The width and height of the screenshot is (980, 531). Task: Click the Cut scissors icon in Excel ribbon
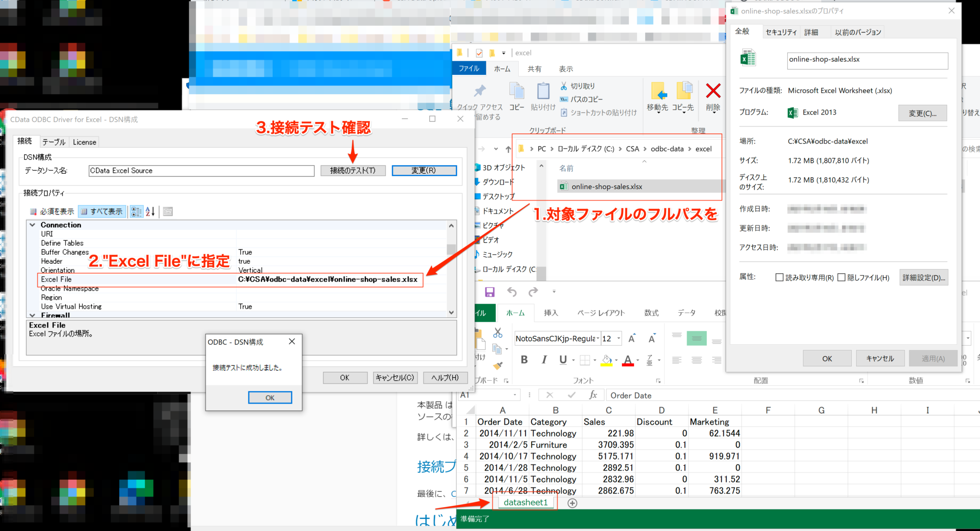pos(497,333)
